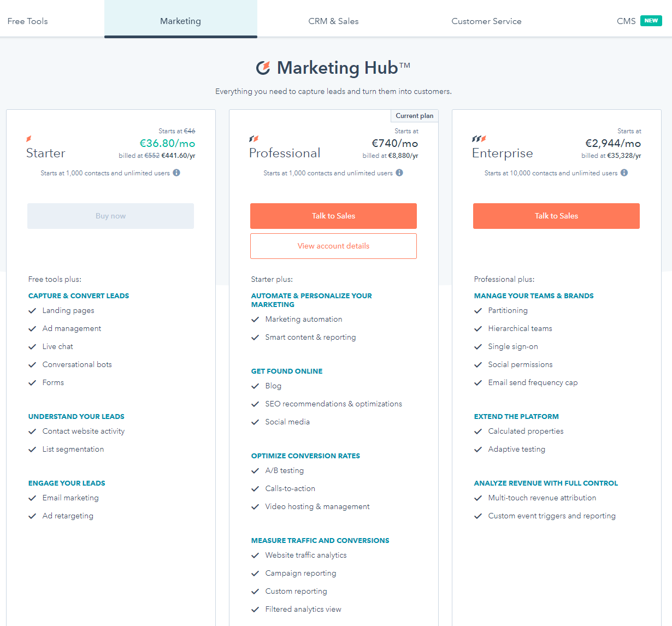Click the Get Found Online heading
The image size is (672, 626).
287,371
